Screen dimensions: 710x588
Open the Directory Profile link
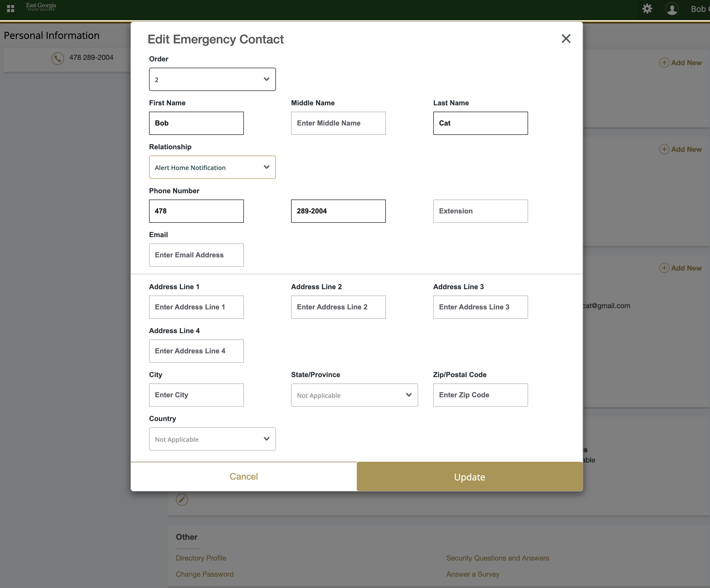[201, 558]
